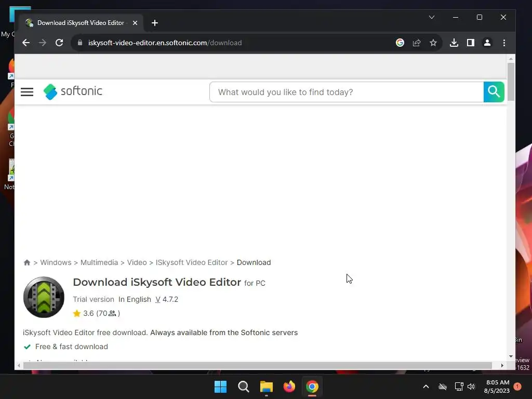
Task: Share this page via share icon
Action: click(x=417, y=43)
